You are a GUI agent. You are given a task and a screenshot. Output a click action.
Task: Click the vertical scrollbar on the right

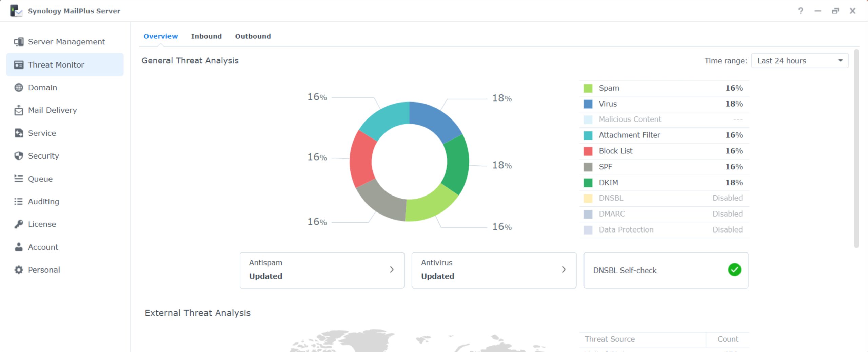[x=856, y=149]
